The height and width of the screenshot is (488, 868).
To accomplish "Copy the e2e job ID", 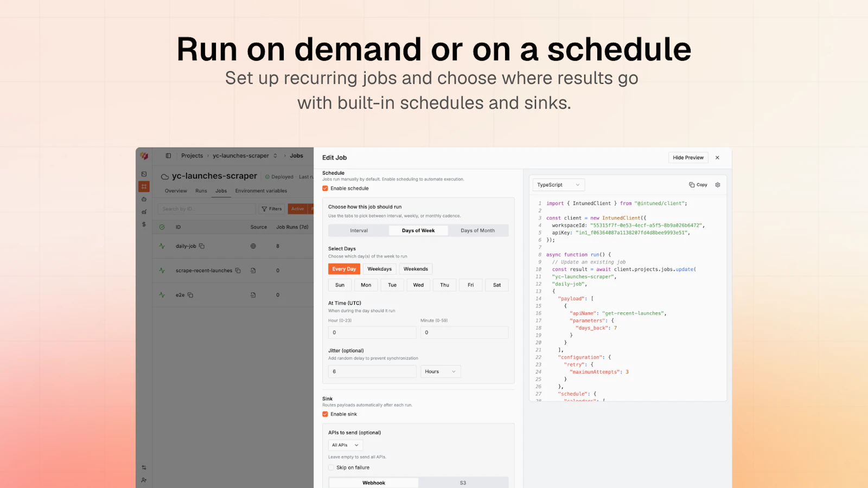I will [190, 295].
